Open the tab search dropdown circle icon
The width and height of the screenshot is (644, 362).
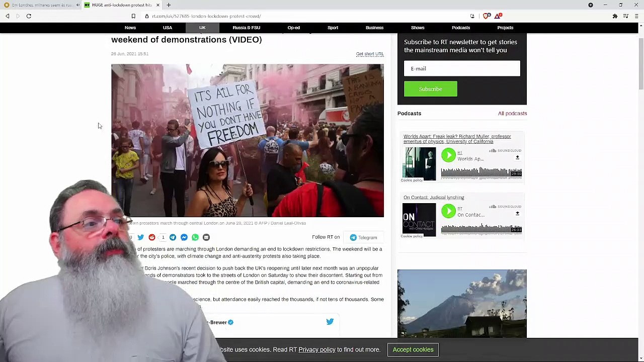pos(591,5)
